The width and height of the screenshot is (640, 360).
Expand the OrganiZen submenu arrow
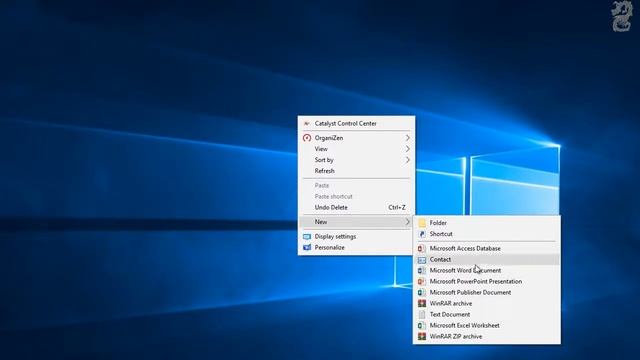pos(407,138)
